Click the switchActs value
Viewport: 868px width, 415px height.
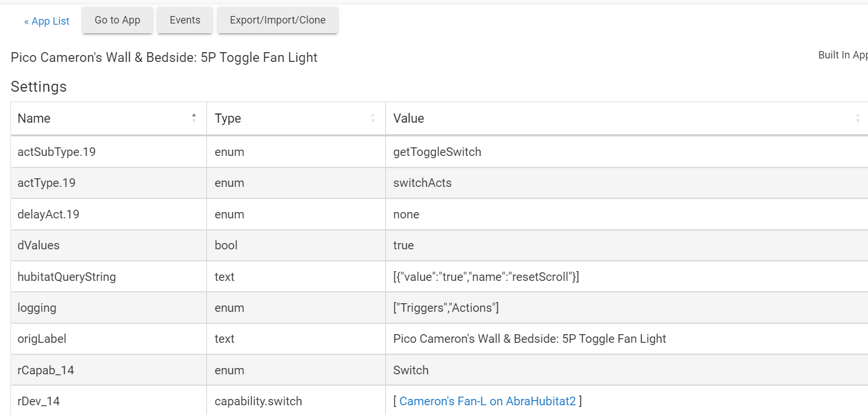point(422,183)
